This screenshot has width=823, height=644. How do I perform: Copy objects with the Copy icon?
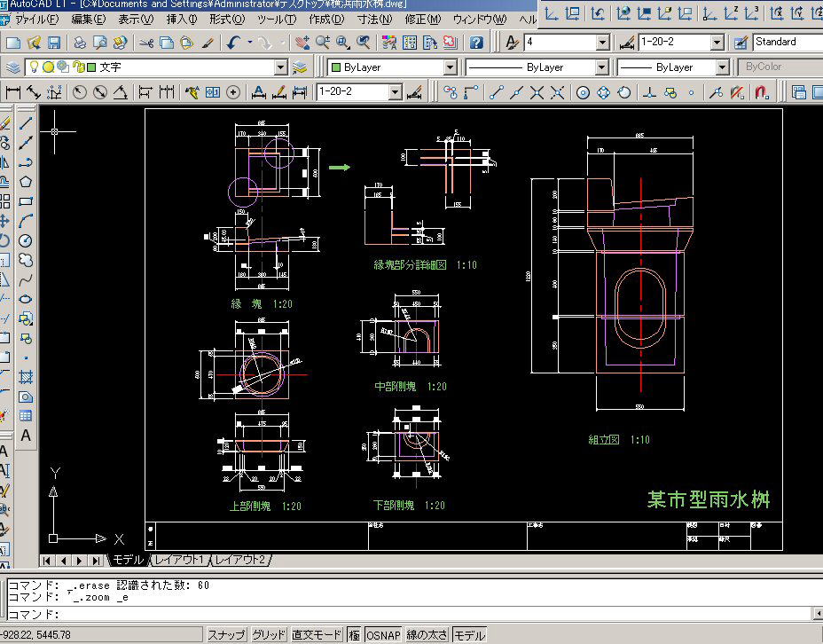tap(167, 43)
